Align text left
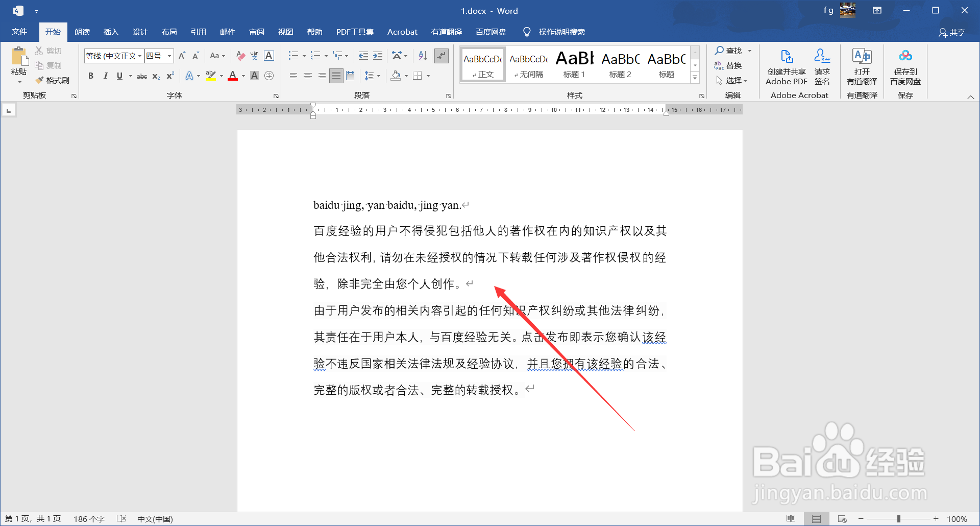980x526 pixels. click(x=293, y=76)
